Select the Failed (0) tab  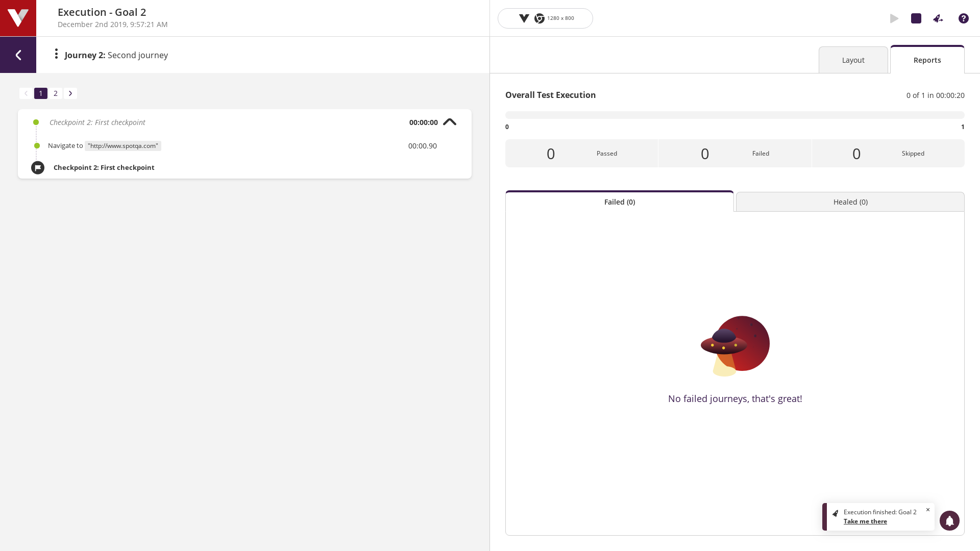tap(619, 202)
